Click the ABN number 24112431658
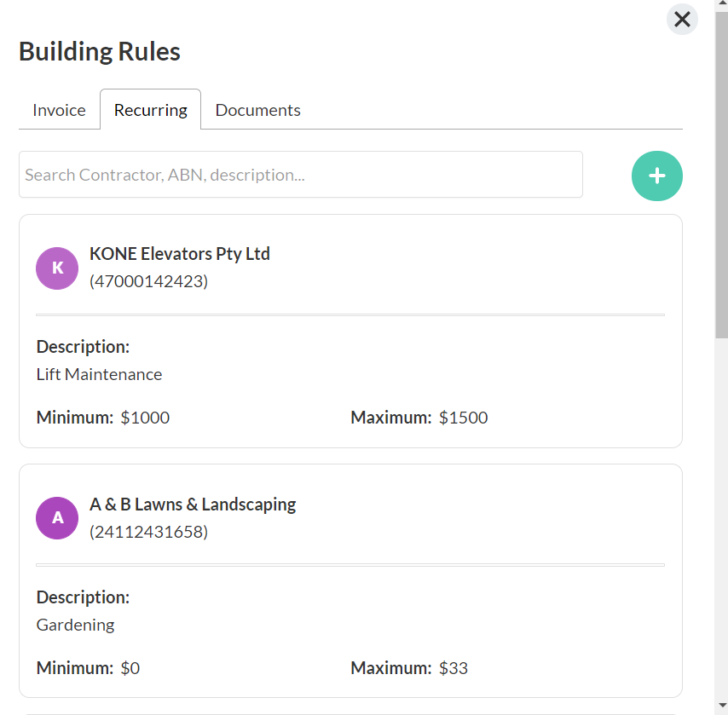Viewport: 728px width, 715px height. (x=148, y=532)
